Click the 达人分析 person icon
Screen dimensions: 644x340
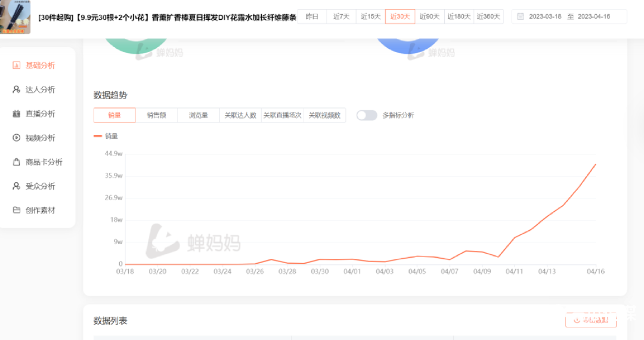tap(17, 89)
